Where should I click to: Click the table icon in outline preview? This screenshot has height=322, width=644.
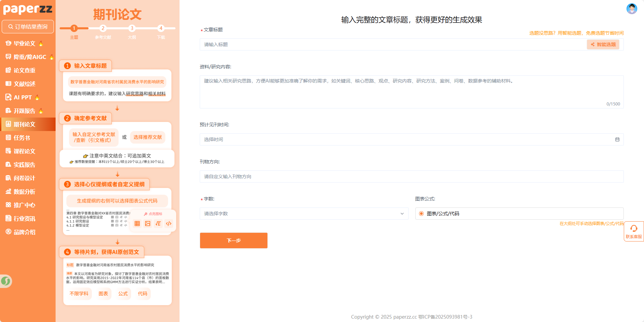pyautogui.click(x=137, y=224)
